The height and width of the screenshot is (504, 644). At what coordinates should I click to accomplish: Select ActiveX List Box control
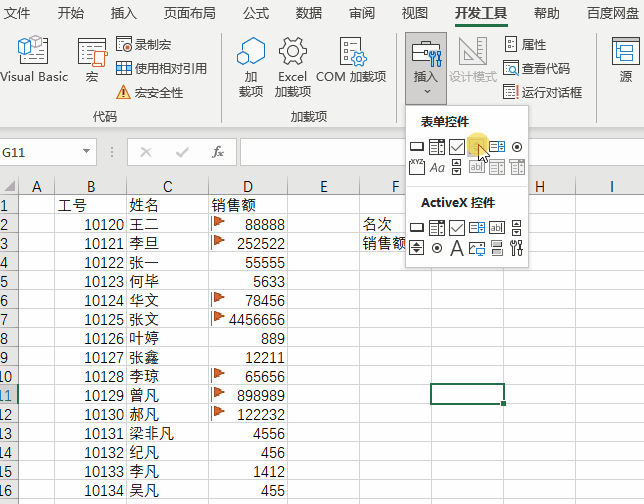[476, 227]
